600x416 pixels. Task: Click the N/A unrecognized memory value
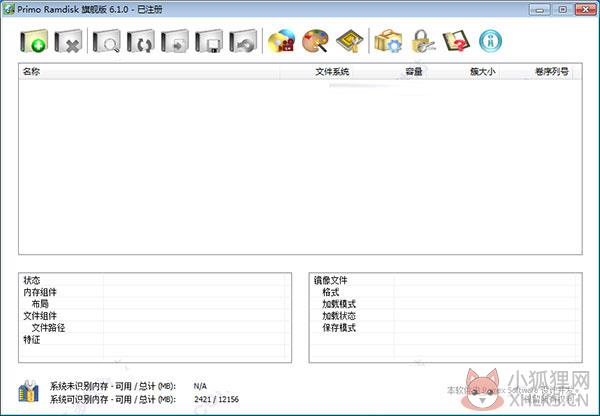200,386
